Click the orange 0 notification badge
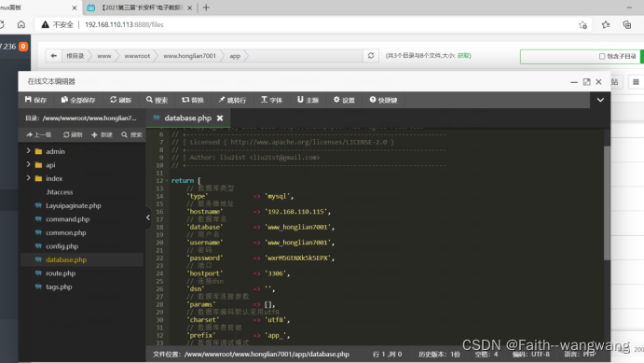This screenshot has width=644, height=363. [x=23, y=47]
